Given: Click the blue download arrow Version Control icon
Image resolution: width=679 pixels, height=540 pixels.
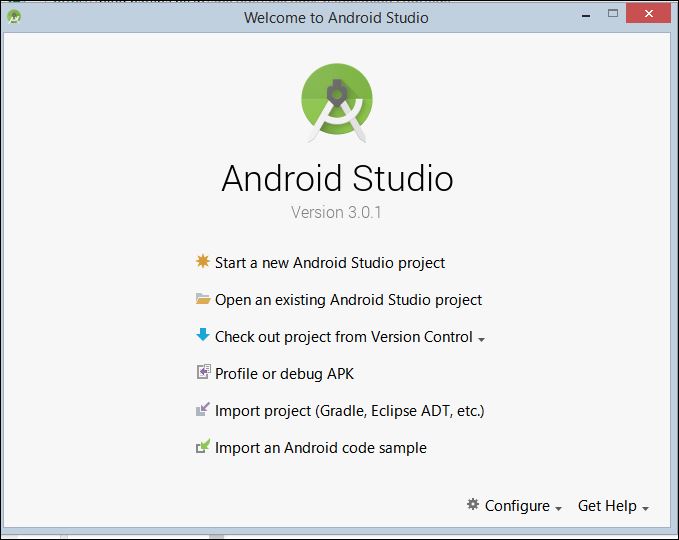Looking at the screenshot, I should click(x=203, y=335).
